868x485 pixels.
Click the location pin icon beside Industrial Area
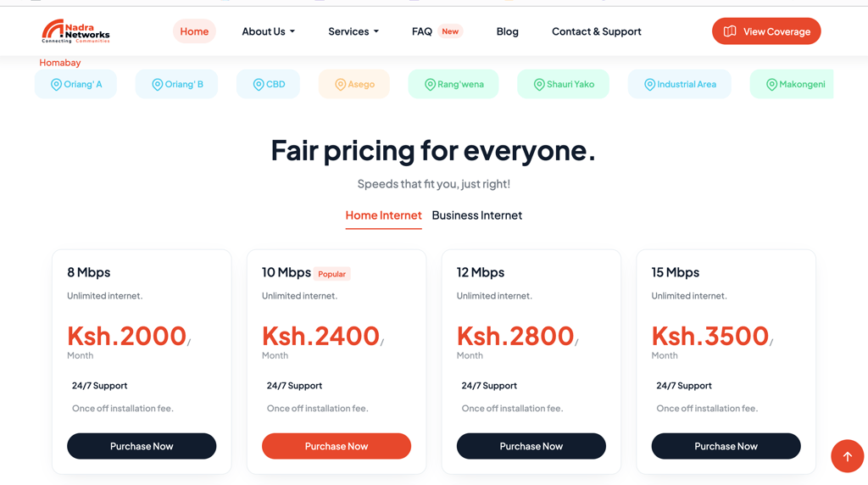650,84
